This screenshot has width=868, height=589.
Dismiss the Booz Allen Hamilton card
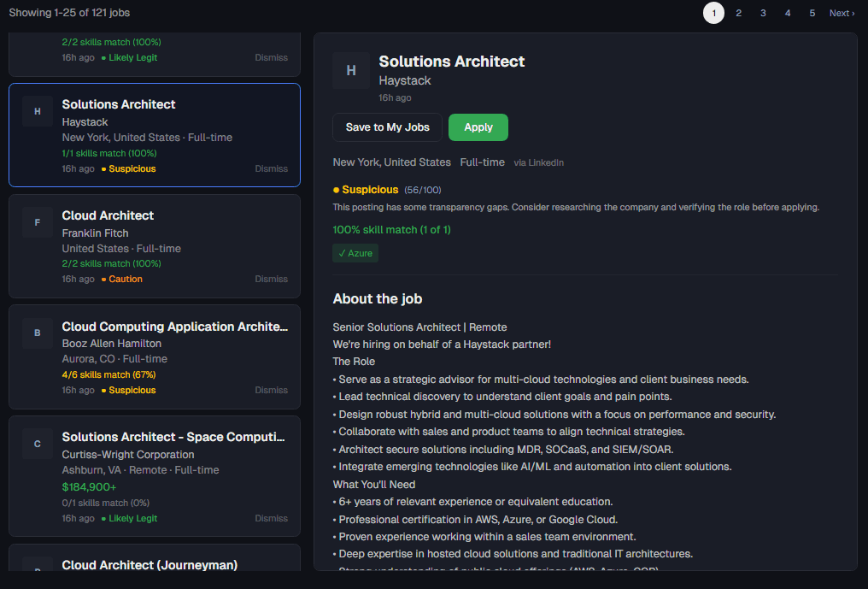272,390
